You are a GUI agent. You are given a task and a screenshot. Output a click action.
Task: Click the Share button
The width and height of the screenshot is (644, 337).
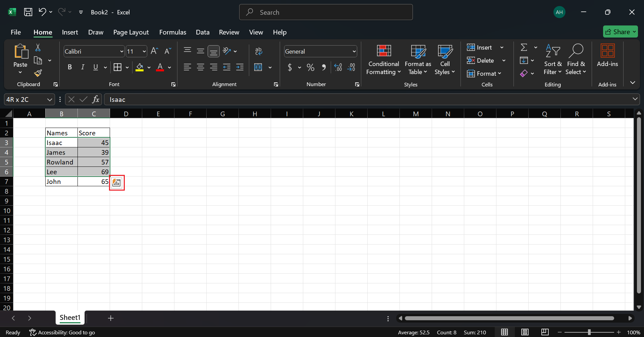tap(620, 31)
